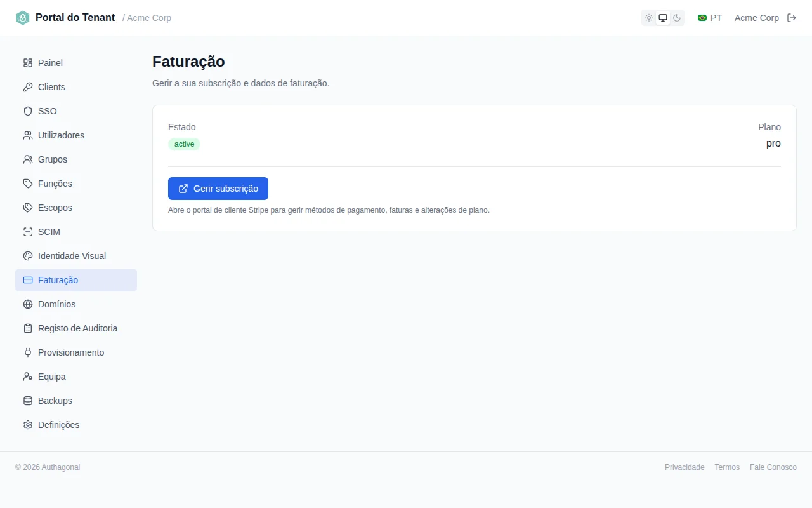Open the Equipa page

[x=76, y=377]
